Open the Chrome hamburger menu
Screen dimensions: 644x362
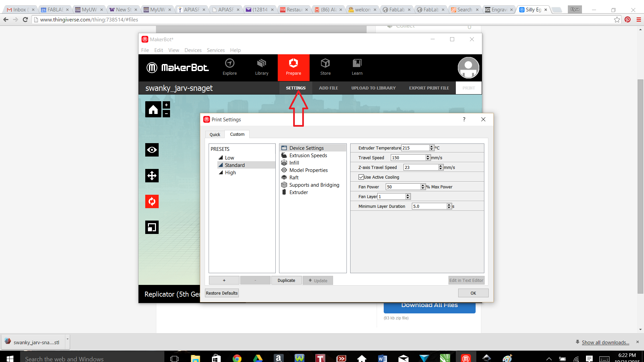pos(639,19)
